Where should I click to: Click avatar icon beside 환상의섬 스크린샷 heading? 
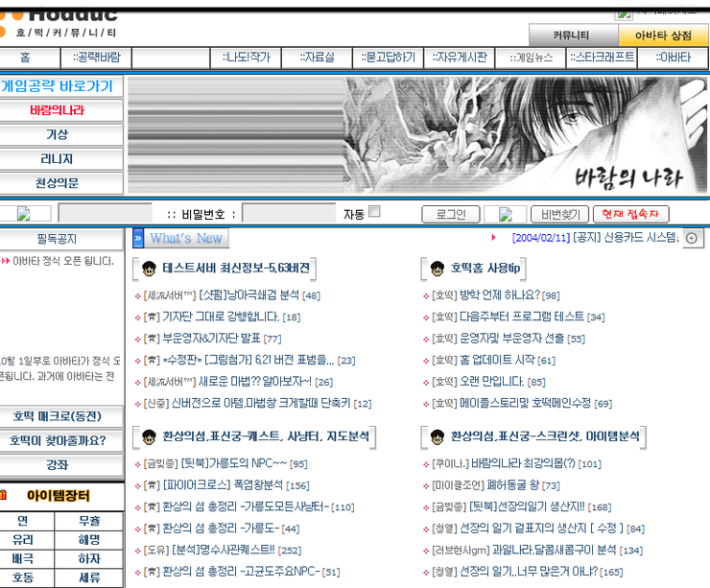click(437, 437)
